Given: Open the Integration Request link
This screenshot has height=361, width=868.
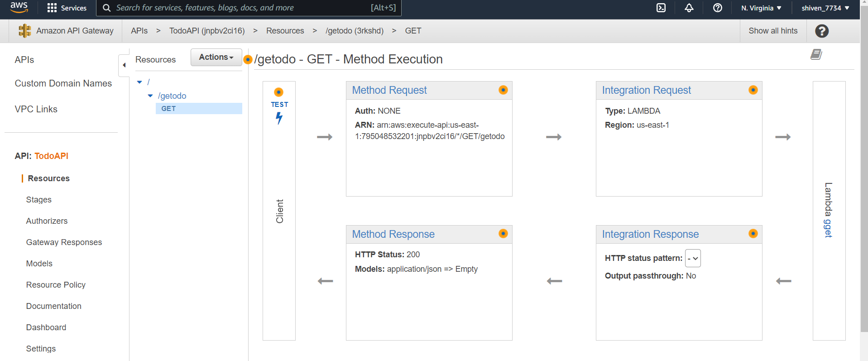Looking at the screenshot, I should (x=646, y=90).
